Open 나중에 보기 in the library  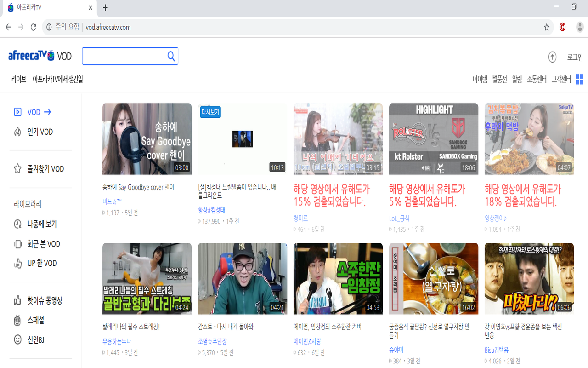[42, 224]
